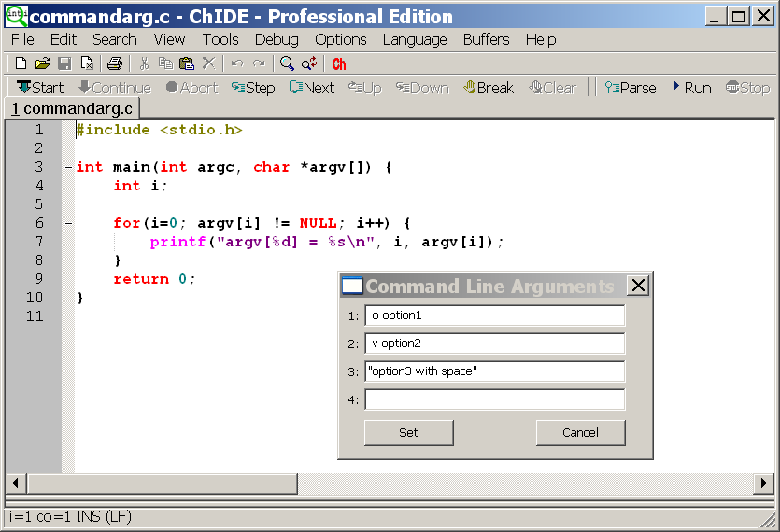Screen dimensions: 780x532
Task: Open the Buffers menu
Action: tap(486, 39)
